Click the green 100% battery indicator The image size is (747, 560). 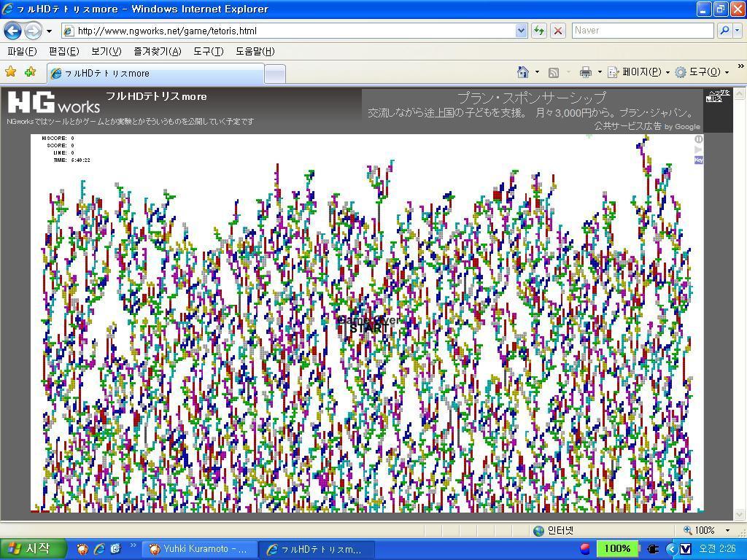tap(617, 549)
